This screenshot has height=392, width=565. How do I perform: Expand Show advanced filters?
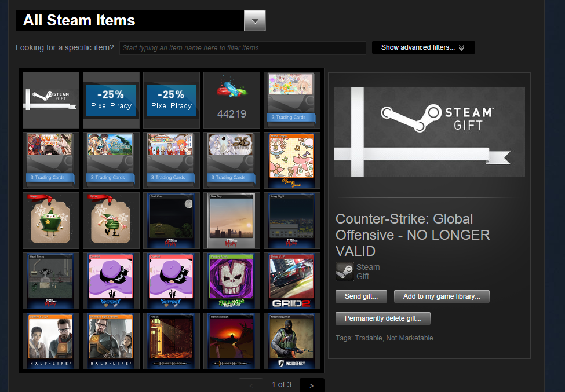click(424, 47)
